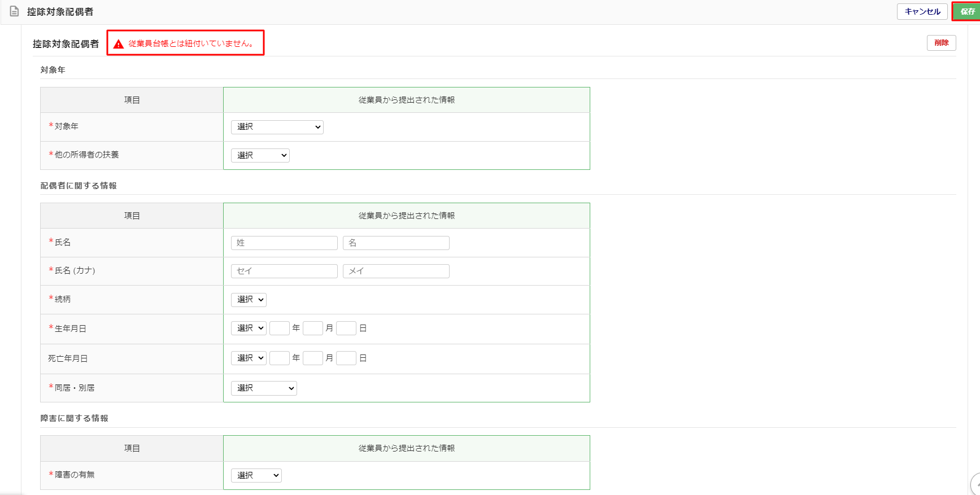Click the セイ kana input field
980x495 pixels.
point(284,271)
